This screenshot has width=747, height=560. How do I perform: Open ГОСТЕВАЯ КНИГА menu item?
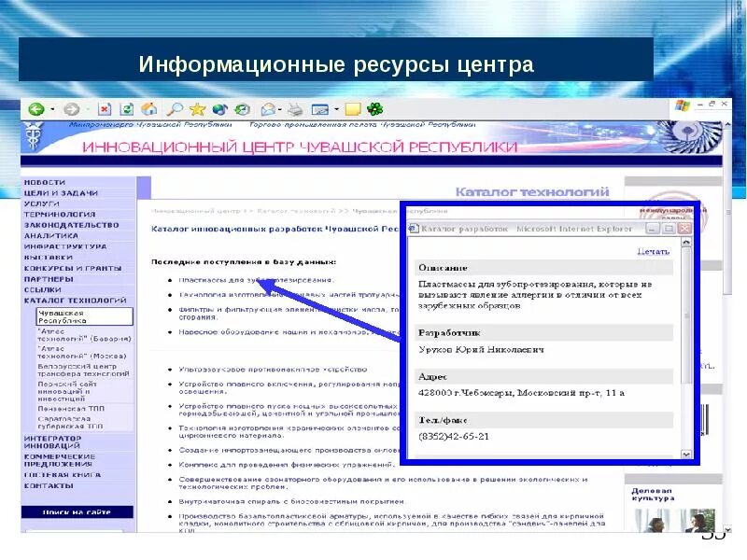(x=63, y=475)
